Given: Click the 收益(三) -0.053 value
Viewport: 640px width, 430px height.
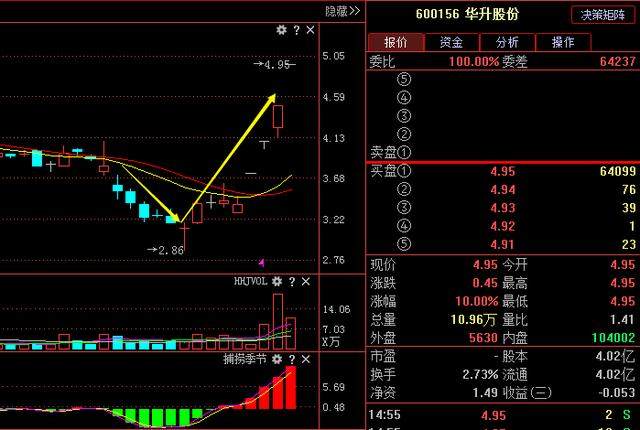Looking at the screenshot, I should [617, 393].
